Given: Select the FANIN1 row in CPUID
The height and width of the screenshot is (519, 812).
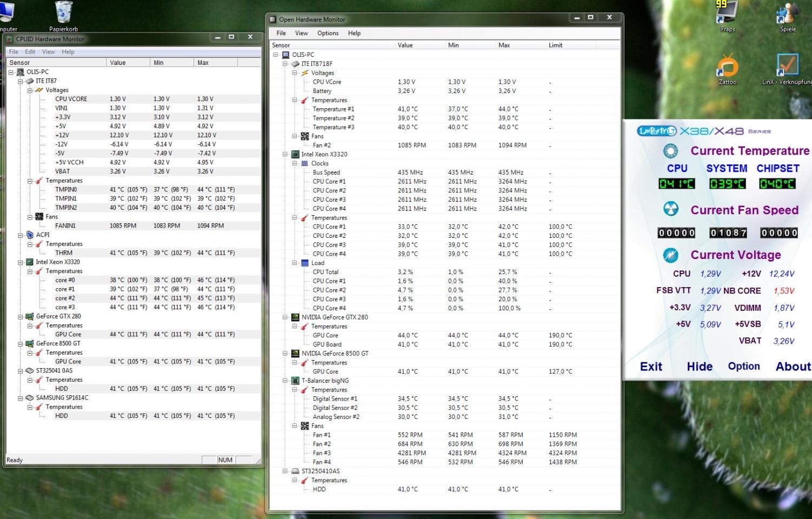Looking at the screenshot, I should [134, 226].
